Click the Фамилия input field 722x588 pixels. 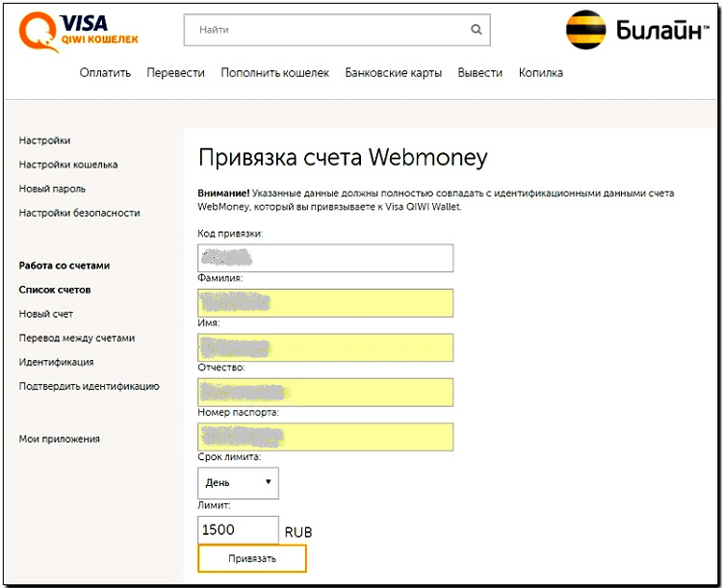tap(325, 302)
